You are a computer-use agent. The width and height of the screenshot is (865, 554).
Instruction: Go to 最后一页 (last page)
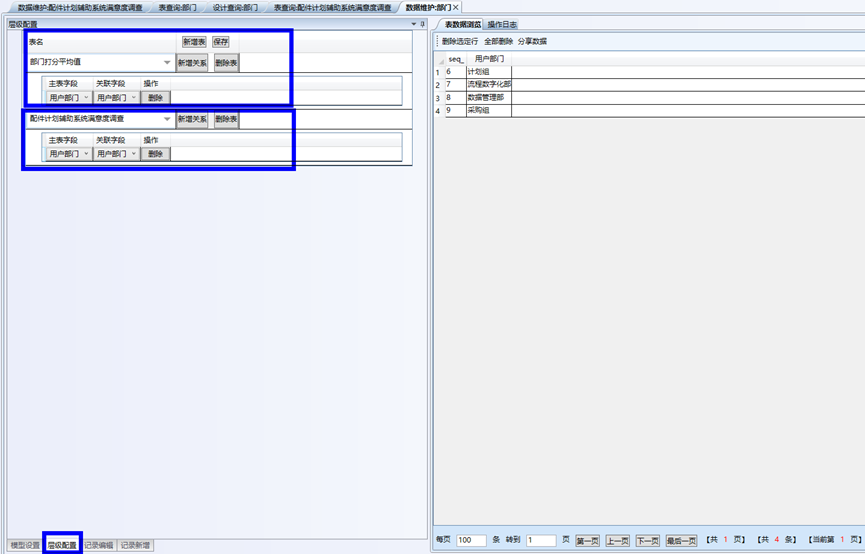tap(681, 541)
